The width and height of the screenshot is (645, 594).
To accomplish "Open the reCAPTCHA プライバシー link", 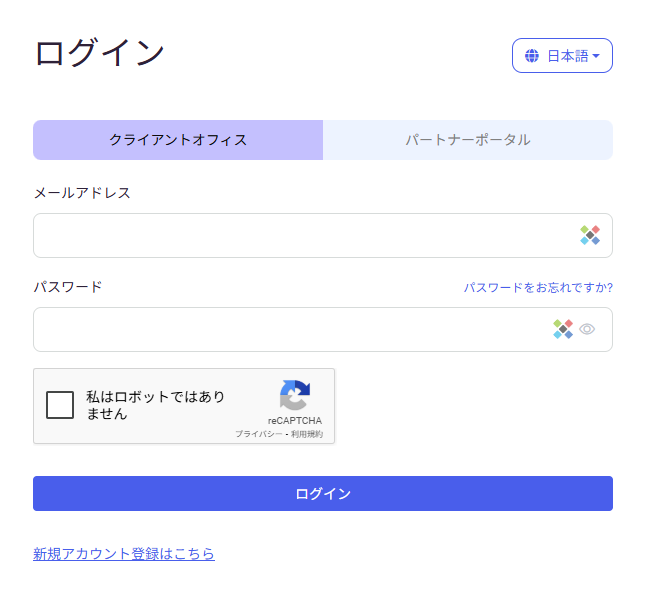I will coord(259,434).
